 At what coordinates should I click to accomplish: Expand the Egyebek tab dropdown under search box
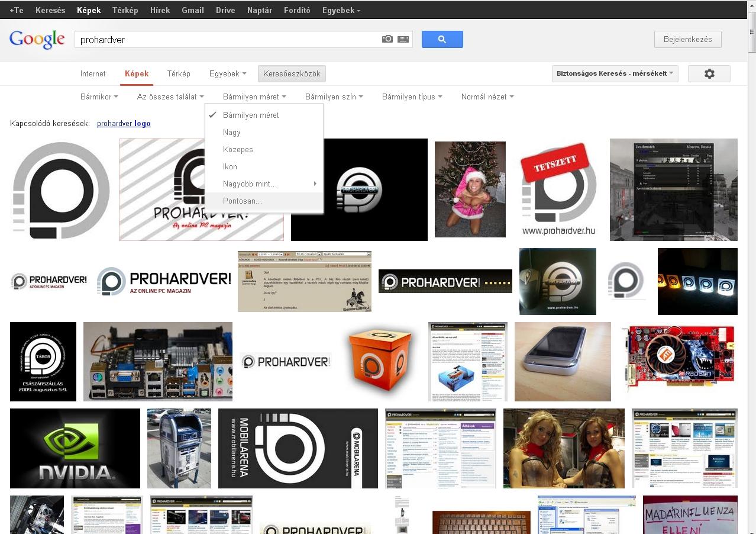228,73
